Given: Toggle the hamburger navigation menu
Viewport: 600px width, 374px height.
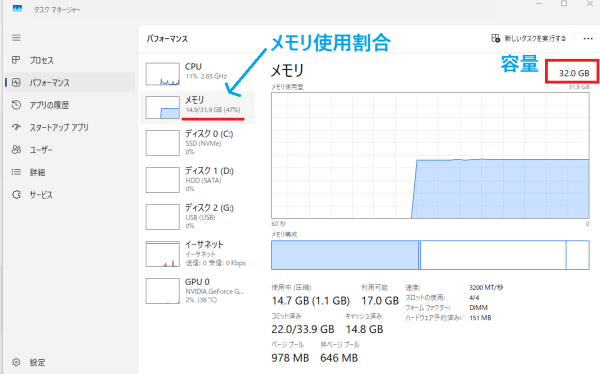Looking at the screenshot, I should pyautogui.click(x=16, y=38).
